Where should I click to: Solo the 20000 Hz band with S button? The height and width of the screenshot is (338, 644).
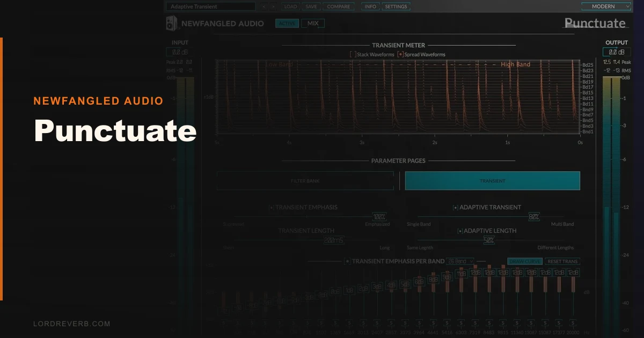pos(573,324)
